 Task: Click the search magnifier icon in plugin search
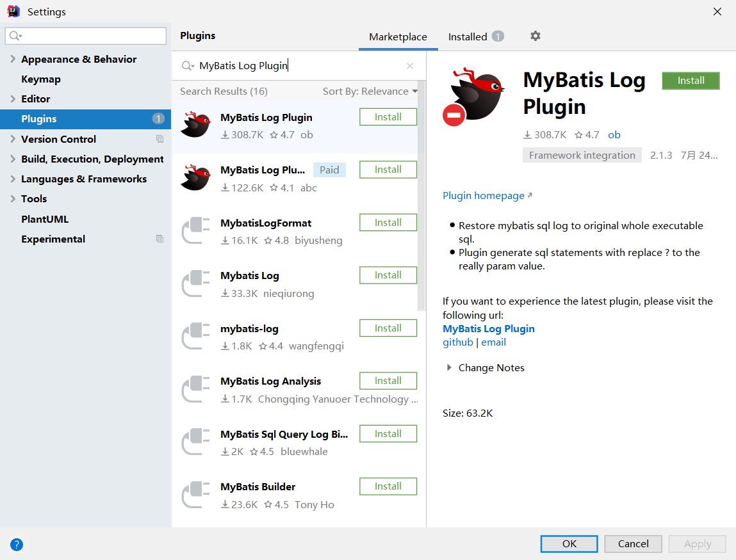(188, 66)
